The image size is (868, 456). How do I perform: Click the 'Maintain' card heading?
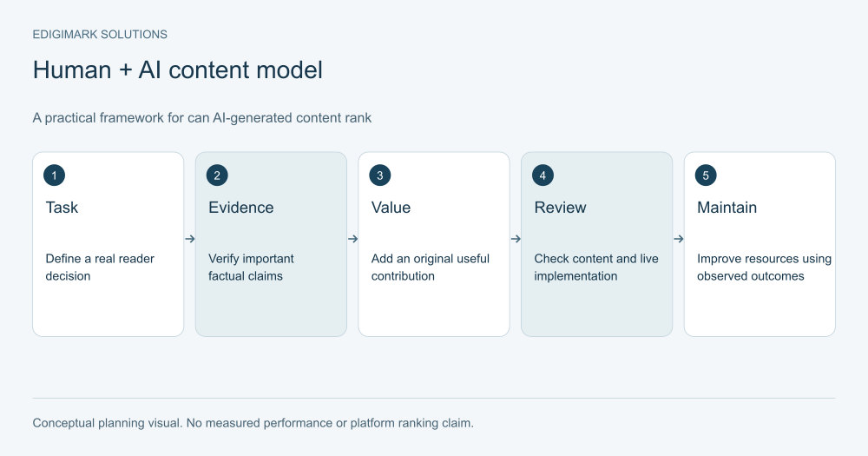tap(727, 208)
